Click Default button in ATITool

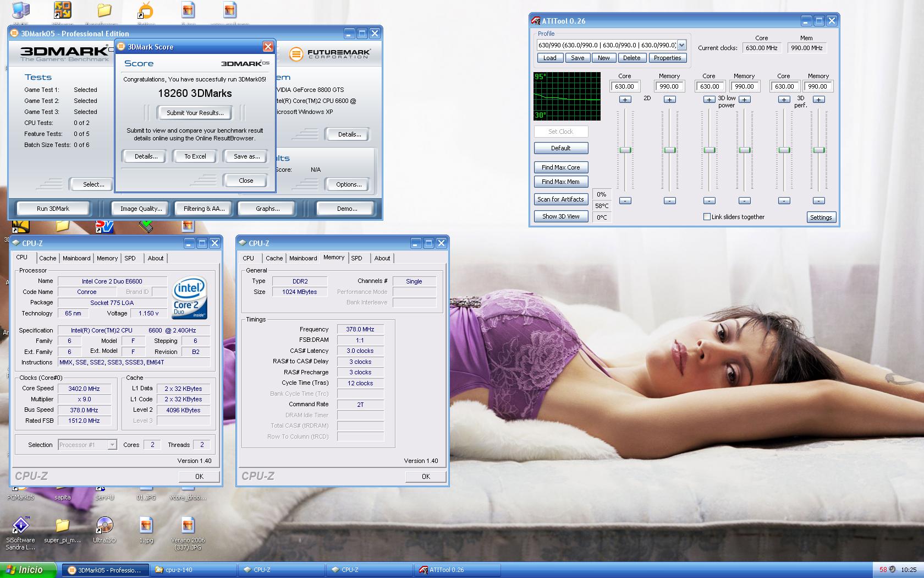tap(561, 148)
